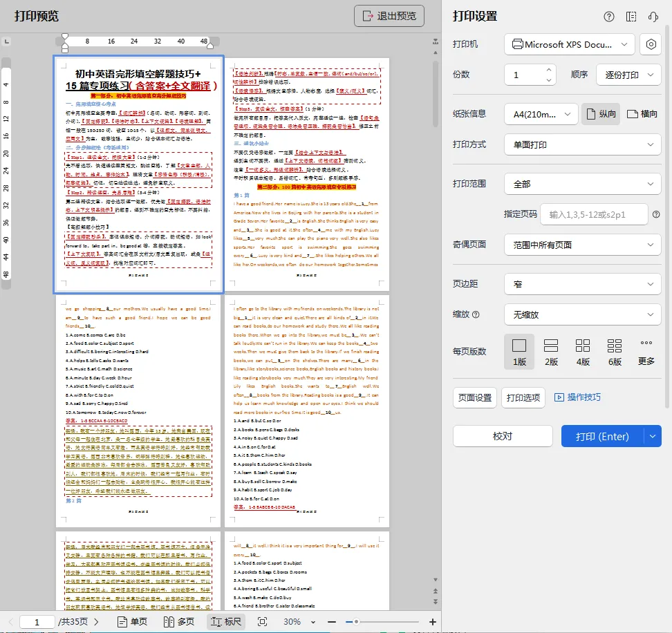Open the 打印范围 全部 dropdown

[x=582, y=184]
